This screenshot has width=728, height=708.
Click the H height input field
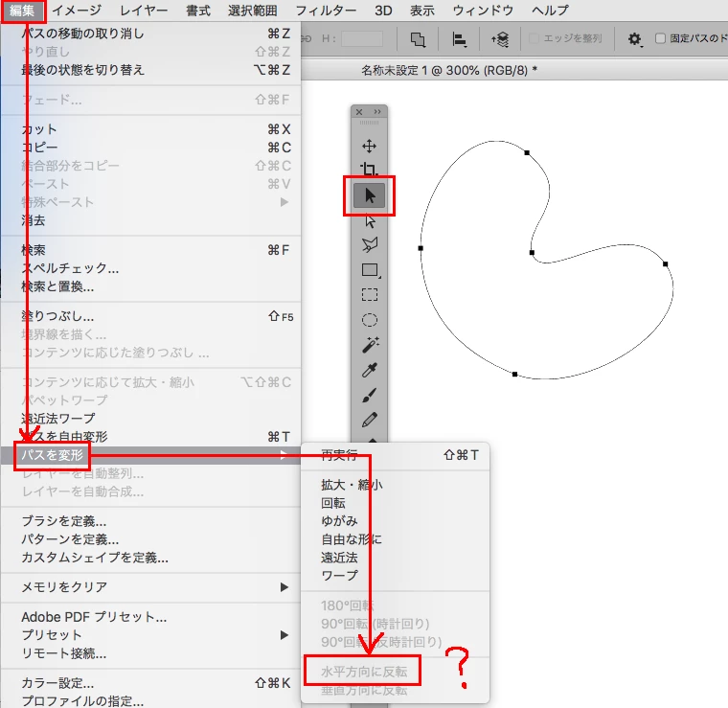click(362, 38)
